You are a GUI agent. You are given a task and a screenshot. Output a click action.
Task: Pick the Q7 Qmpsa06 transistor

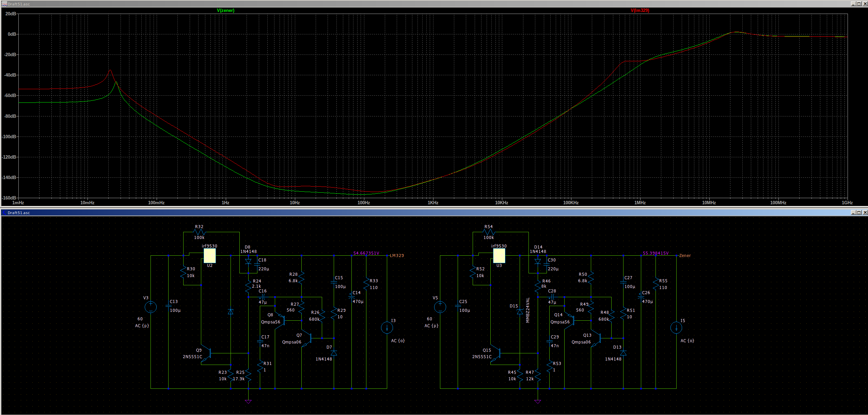pos(307,338)
